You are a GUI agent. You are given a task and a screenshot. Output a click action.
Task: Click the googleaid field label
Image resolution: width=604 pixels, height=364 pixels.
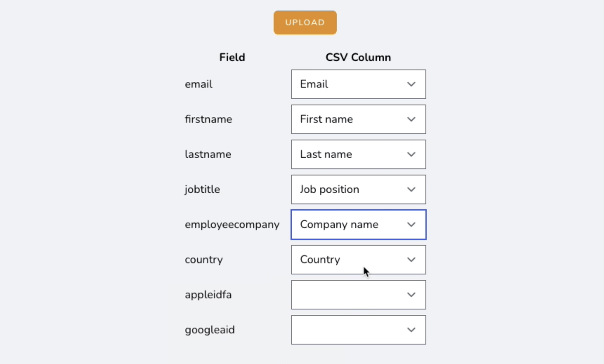pos(210,330)
